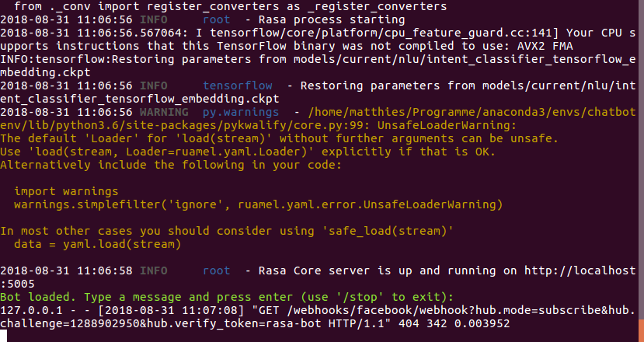Screen dimensions: 644x342
Task: Click the 'import warnings' code line
Action: pos(66,191)
